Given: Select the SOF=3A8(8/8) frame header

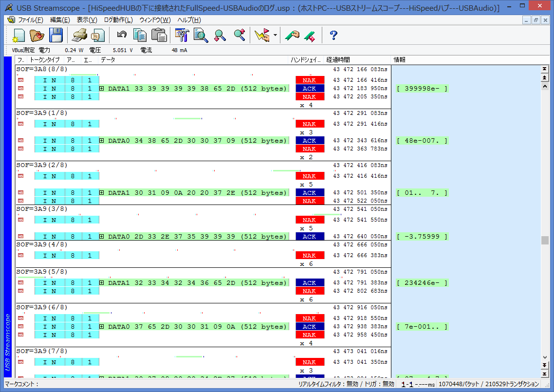Looking at the screenshot, I should [42, 69].
